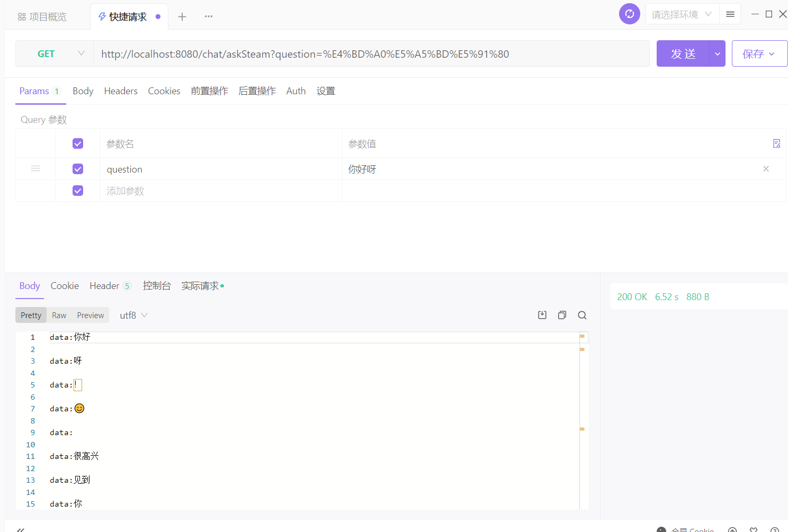Change the utf8 encoding dropdown
This screenshot has width=788, height=532.
point(133,315)
